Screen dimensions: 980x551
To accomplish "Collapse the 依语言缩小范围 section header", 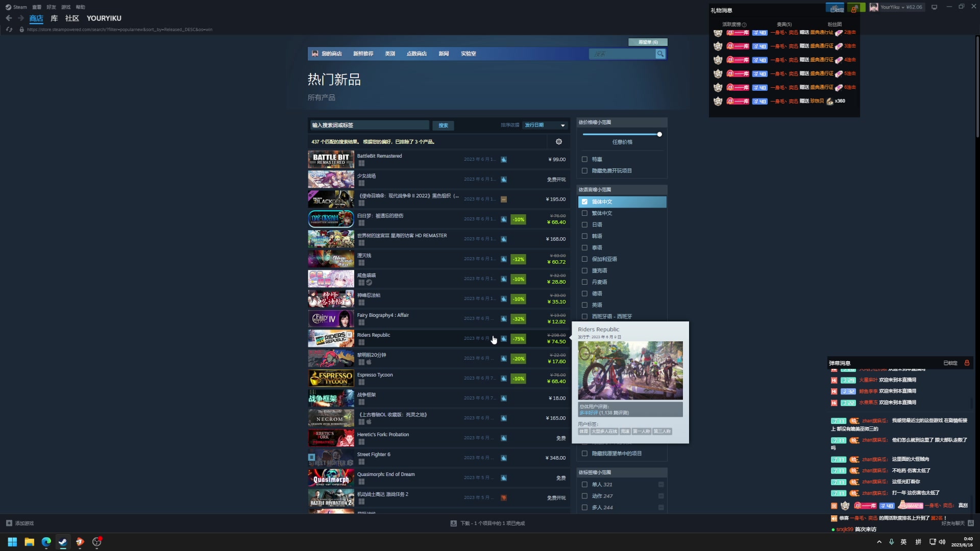I will click(622, 190).
